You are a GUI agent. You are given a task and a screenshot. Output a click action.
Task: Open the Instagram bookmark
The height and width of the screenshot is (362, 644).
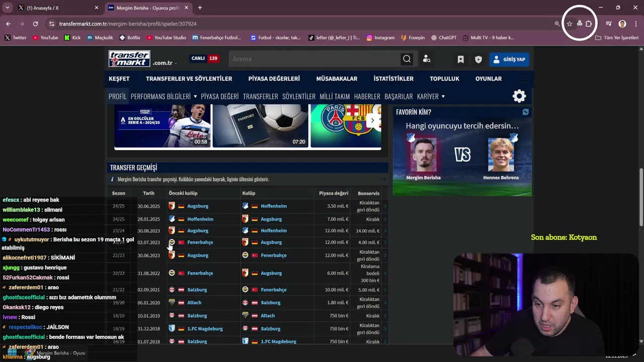pos(380,38)
